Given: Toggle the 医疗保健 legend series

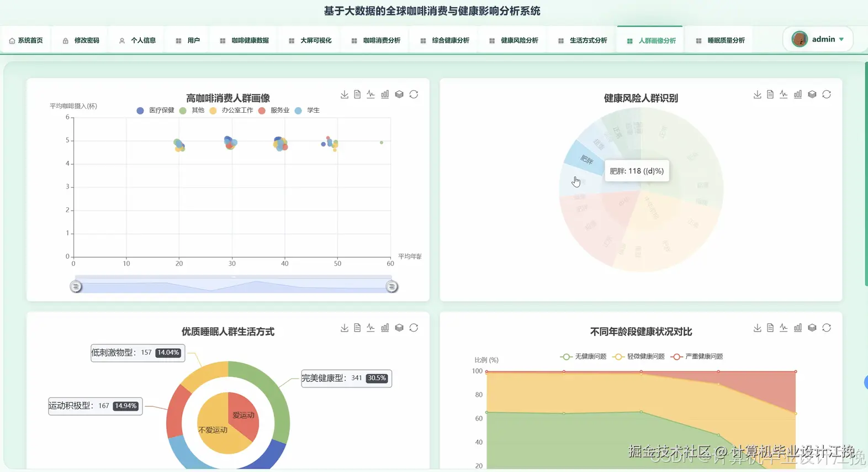Looking at the screenshot, I should [x=155, y=111].
